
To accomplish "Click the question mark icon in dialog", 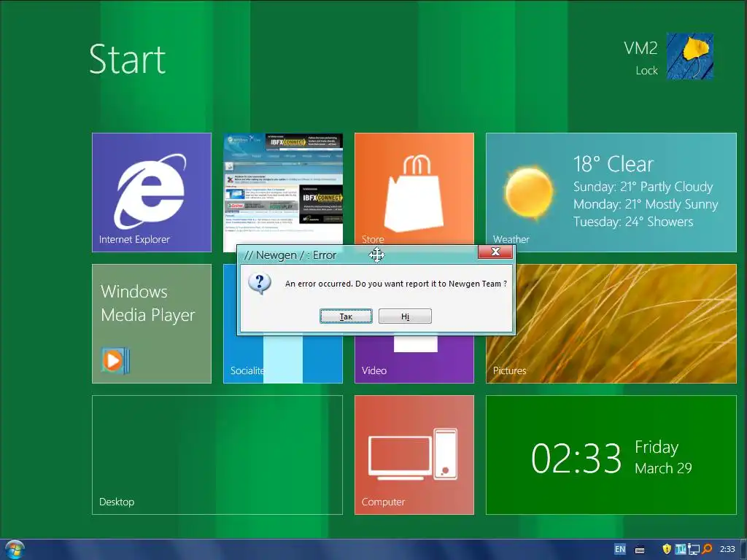I will [x=260, y=284].
